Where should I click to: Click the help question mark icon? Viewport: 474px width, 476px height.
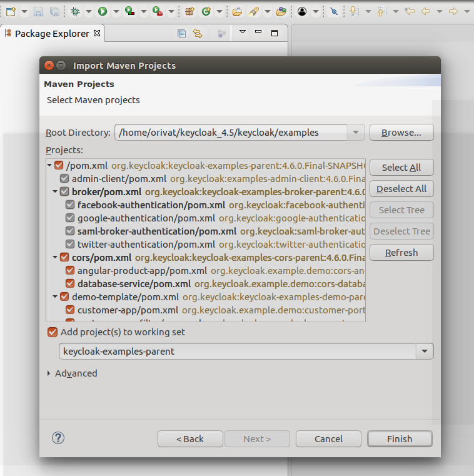click(58, 438)
